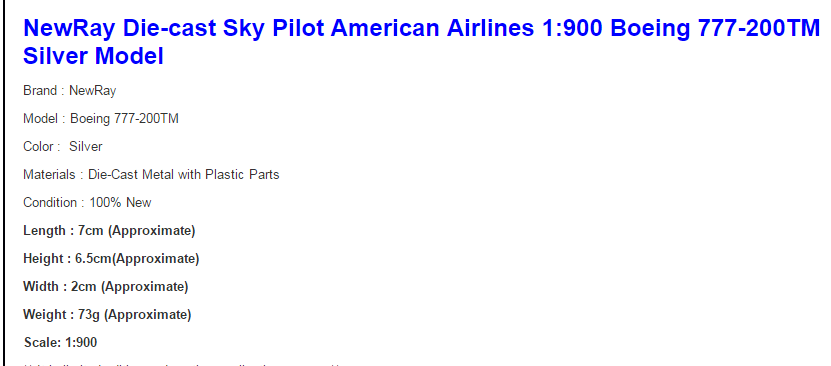Click the bold 'Height : 6.5cm' line
Screen dimensions: 831x366
pos(111,259)
